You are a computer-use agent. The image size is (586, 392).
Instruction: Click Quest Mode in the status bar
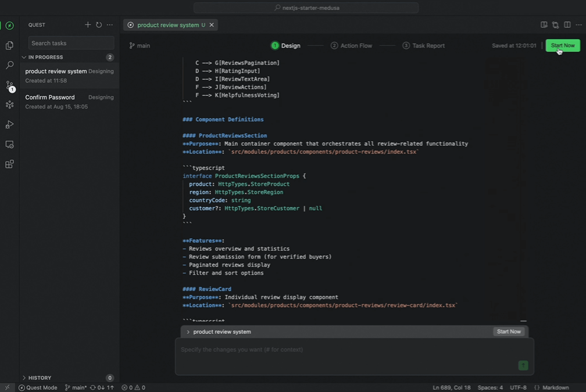pos(38,387)
